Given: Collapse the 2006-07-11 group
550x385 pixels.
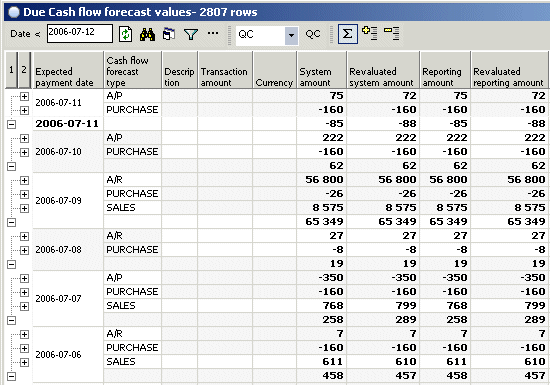Looking at the screenshot, I should (12, 124).
